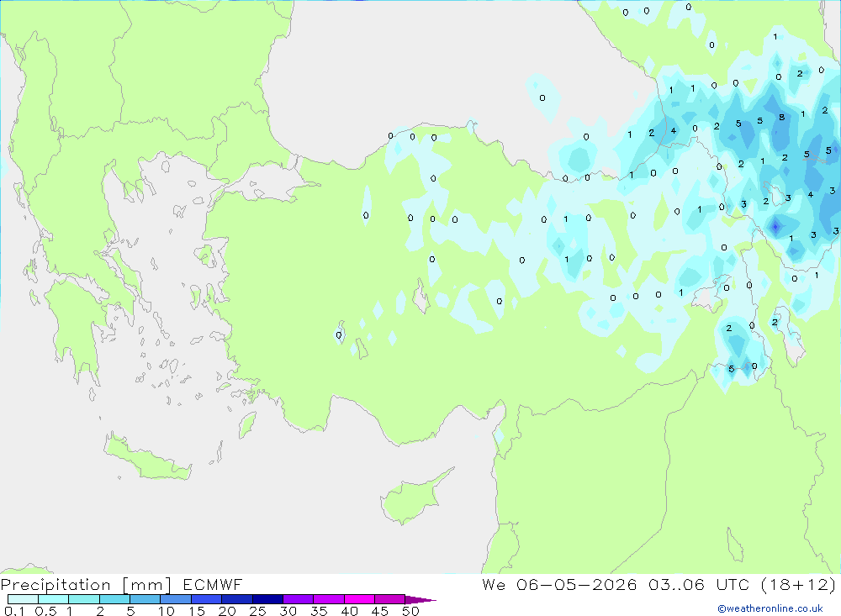
Task: Click the '30' legend scale label
Action: point(288,611)
